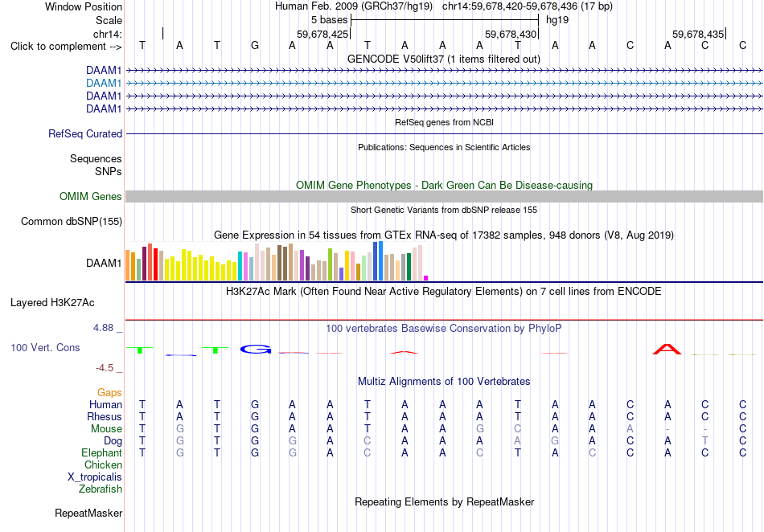Click the coordinates 'chr14:59,678,420-59,678,436 (17 bp)' text
The height and width of the screenshot is (532, 764).
point(528,6)
